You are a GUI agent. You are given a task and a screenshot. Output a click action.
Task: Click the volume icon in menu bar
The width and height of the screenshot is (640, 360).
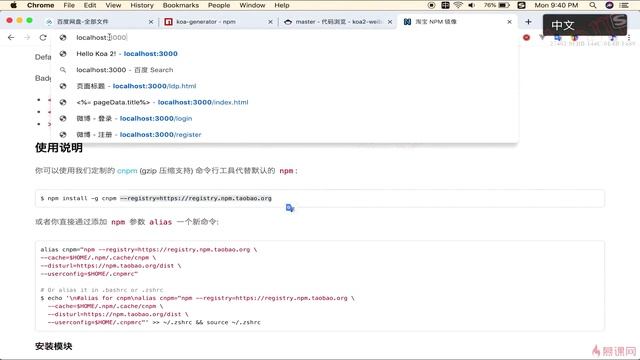471,5
